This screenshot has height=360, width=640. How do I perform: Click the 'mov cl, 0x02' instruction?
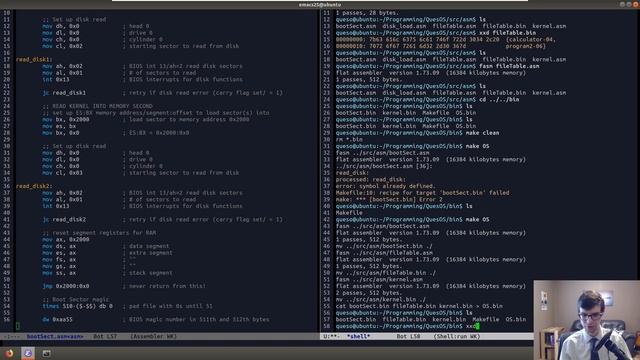[62, 46]
